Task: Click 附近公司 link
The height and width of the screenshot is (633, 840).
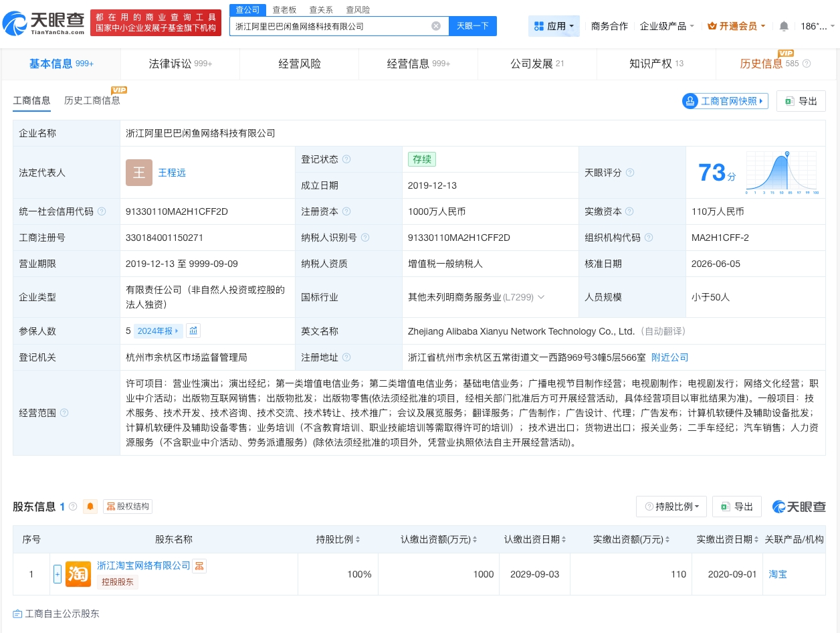Action: (670, 357)
